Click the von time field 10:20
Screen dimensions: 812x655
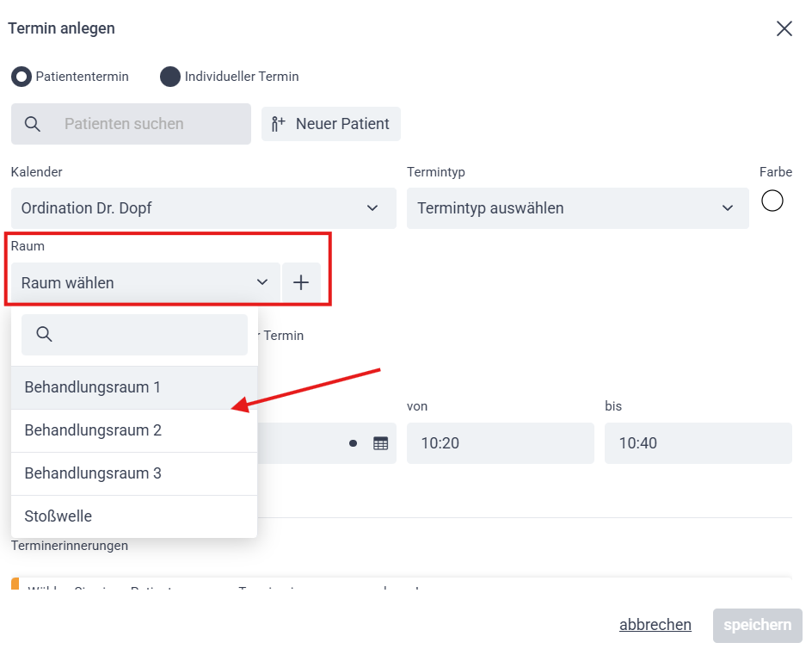(500, 443)
